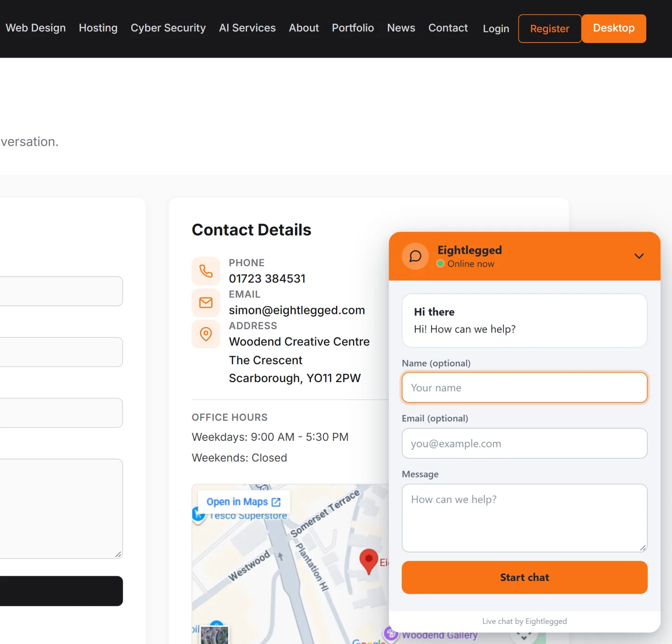
Task: Click the Weekends: Closed text
Action: tap(239, 458)
